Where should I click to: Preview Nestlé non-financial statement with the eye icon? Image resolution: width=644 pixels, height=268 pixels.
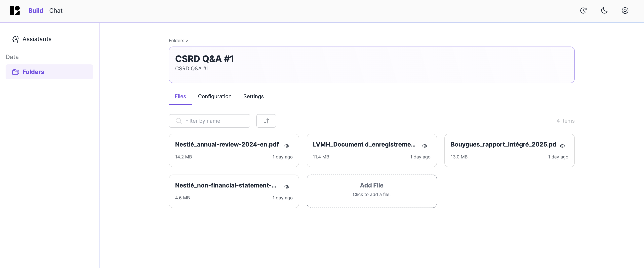point(287,187)
